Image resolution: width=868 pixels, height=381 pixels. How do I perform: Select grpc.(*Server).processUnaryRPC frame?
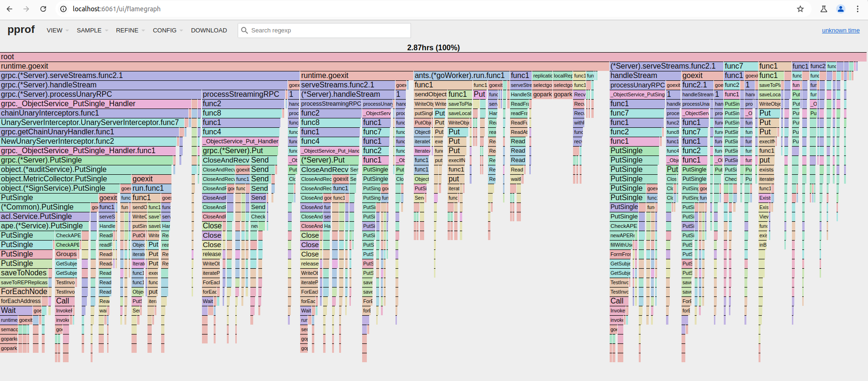click(x=101, y=94)
